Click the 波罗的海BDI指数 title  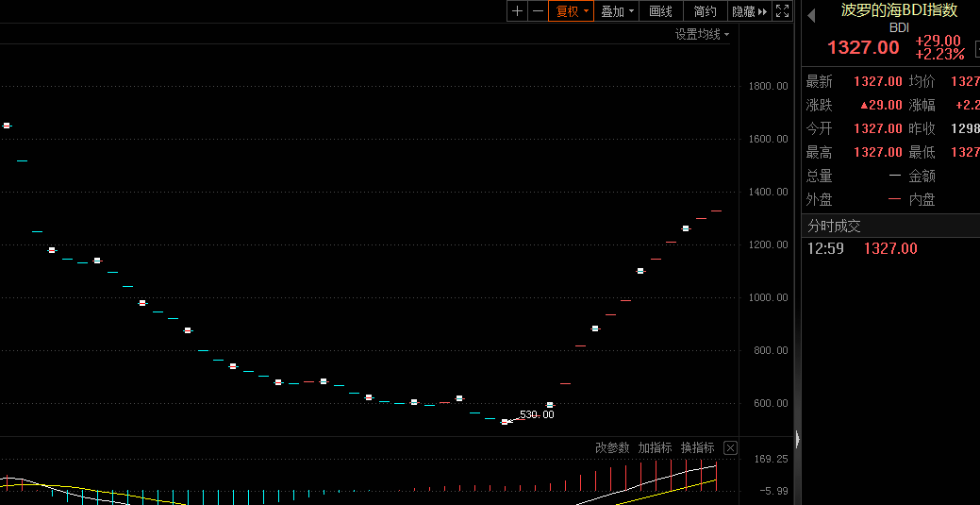point(899,10)
